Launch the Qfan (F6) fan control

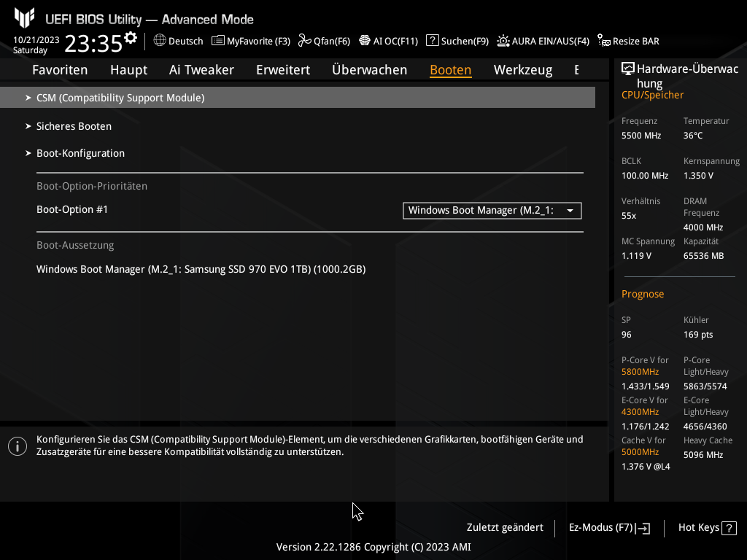click(323, 41)
